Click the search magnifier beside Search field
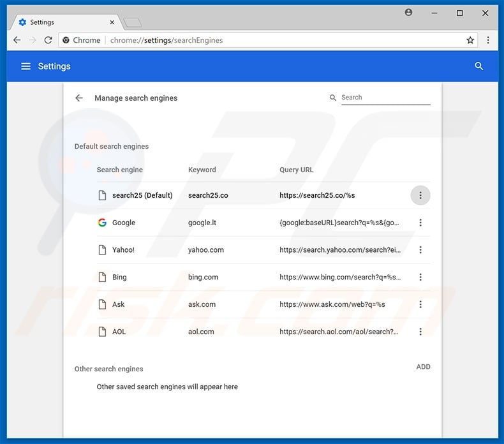The height and width of the screenshot is (444, 504). pyautogui.click(x=332, y=98)
